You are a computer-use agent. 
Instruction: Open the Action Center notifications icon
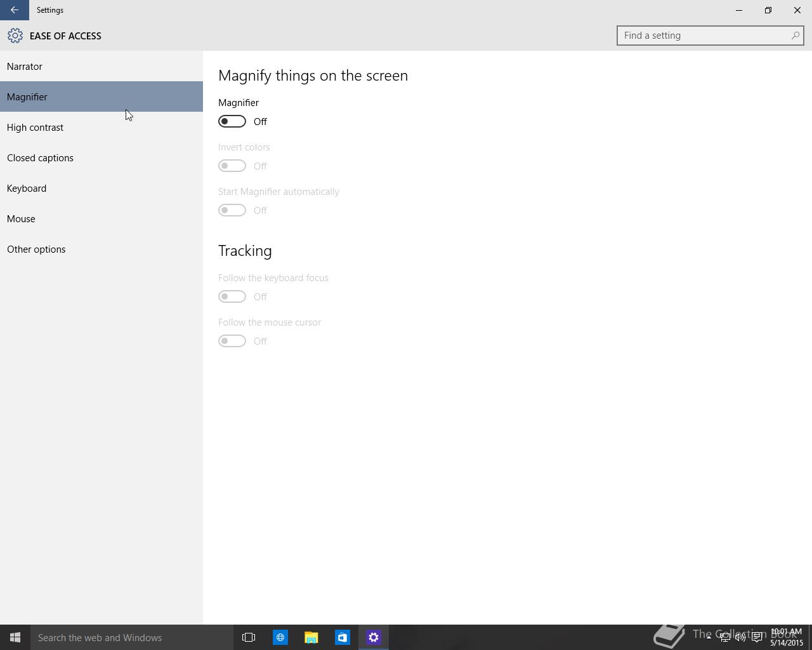pos(757,637)
